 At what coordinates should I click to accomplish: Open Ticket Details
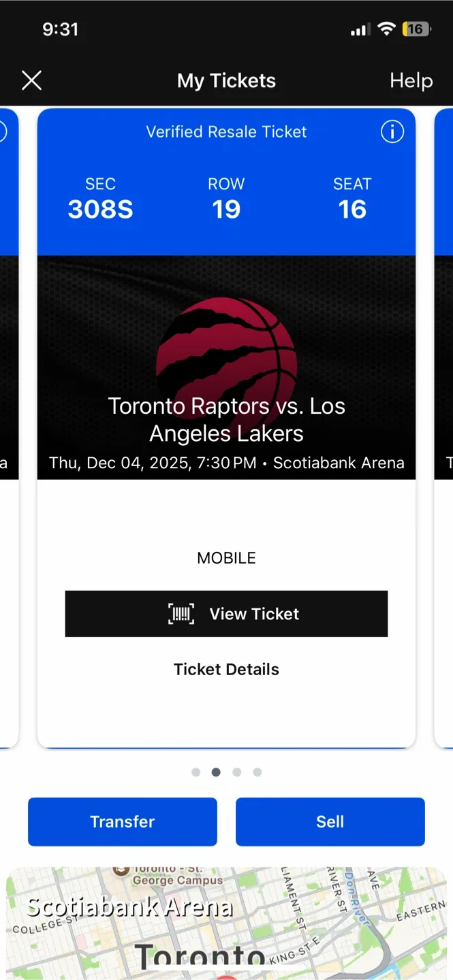[x=226, y=669]
